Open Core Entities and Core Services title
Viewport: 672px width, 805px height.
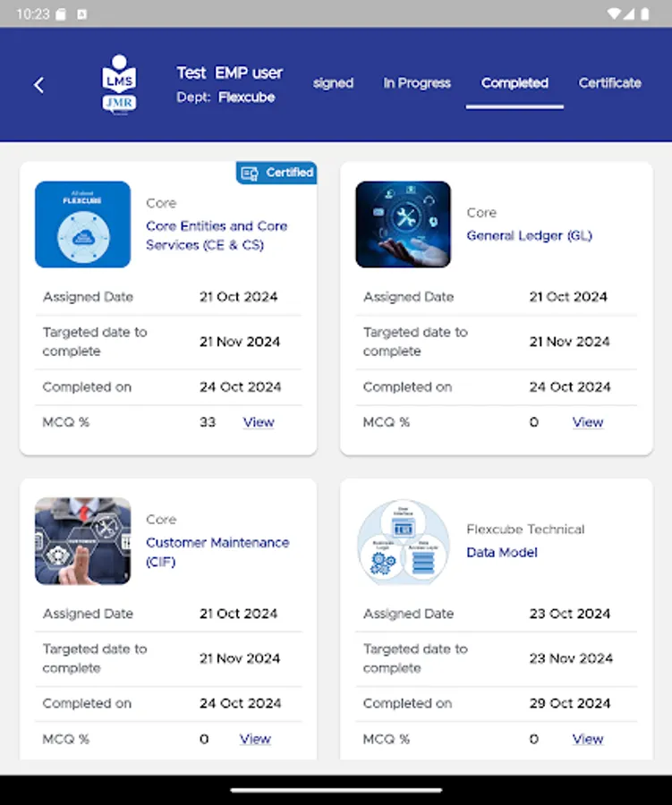217,235
